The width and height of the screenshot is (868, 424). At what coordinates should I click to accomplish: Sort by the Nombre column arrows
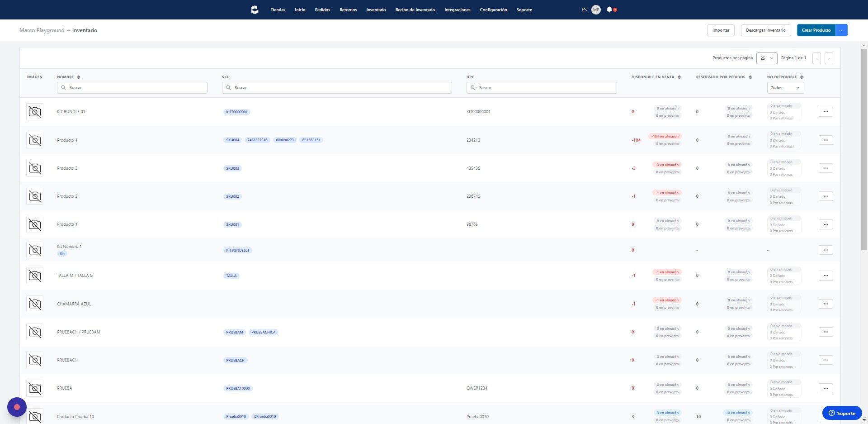click(79, 77)
